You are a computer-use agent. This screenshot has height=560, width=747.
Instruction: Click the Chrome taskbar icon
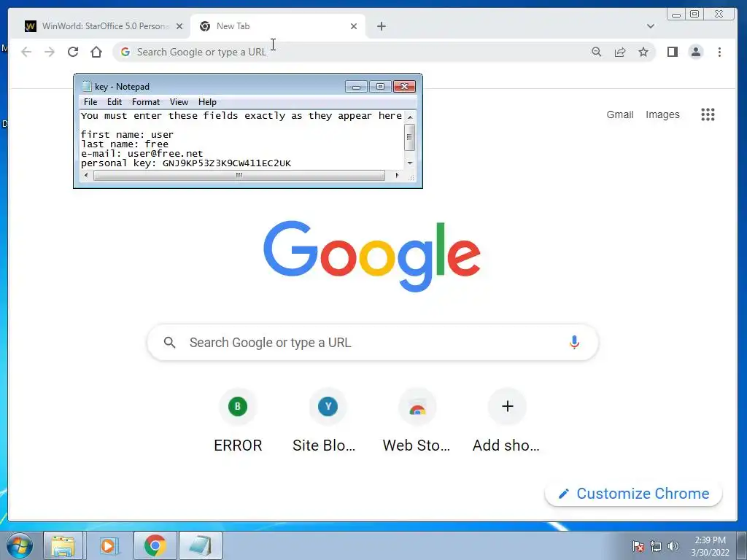(x=155, y=545)
